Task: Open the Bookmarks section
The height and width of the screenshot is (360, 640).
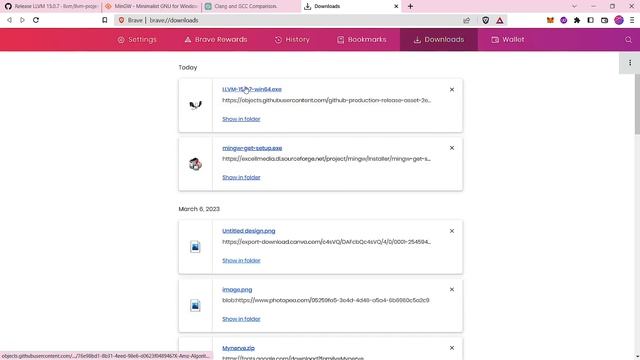Action: click(362, 40)
